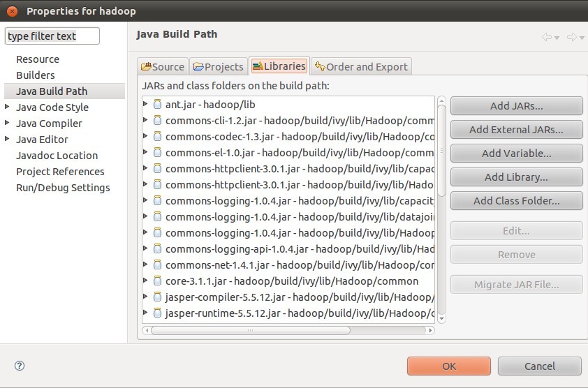Screen dimensions: 588x388
Task: Click the jar icon beside jasper-compiler-5.5.12.jar
Action: tap(158, 297)
